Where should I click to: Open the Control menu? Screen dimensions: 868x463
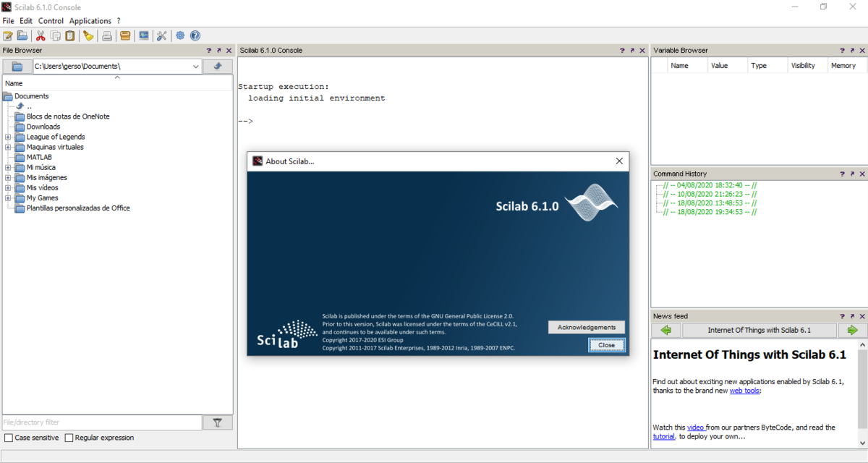click(x=51, y=21)
